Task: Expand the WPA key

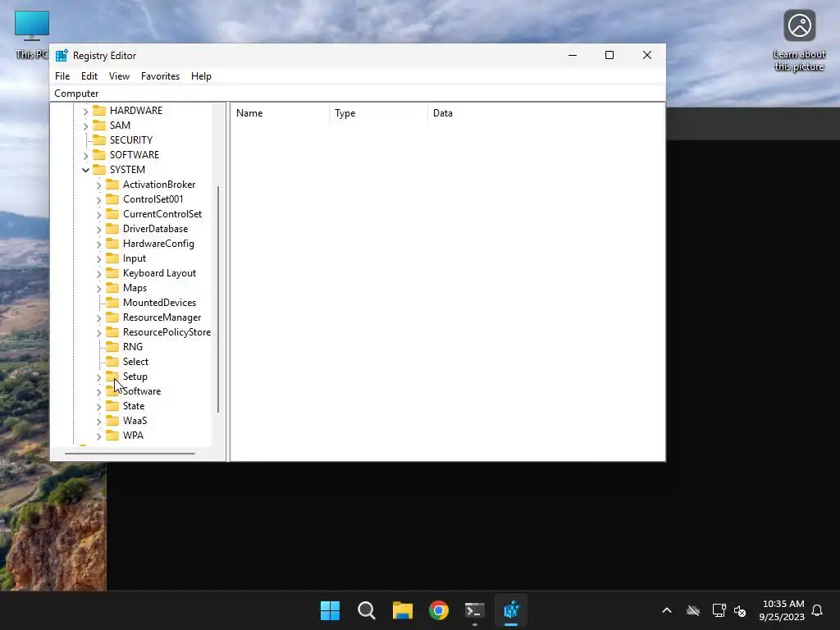Action: (98, 436)
